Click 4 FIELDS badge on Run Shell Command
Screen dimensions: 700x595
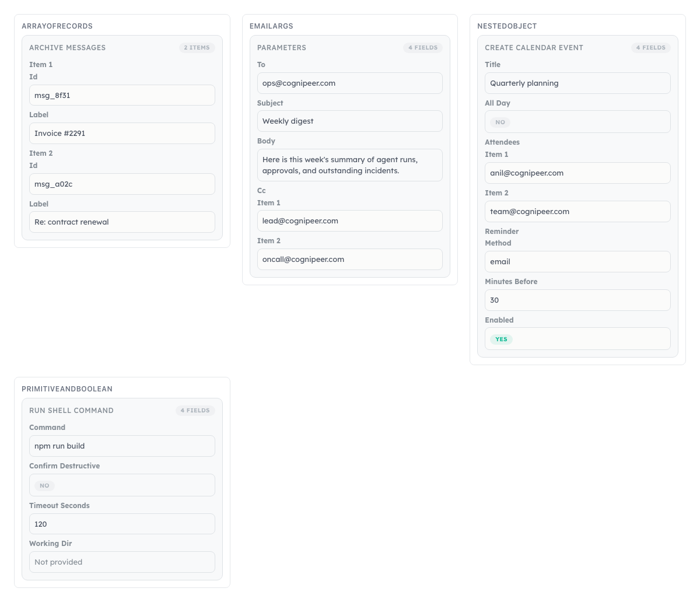(x=195, y=411)
